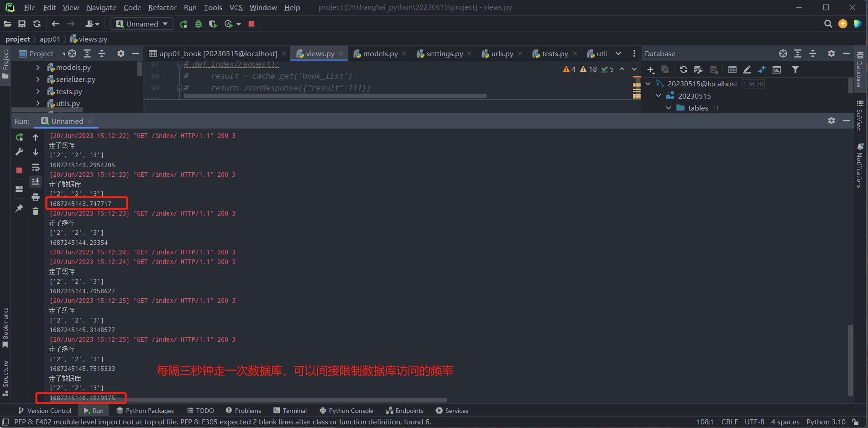Open the File menu

point(30,7)
